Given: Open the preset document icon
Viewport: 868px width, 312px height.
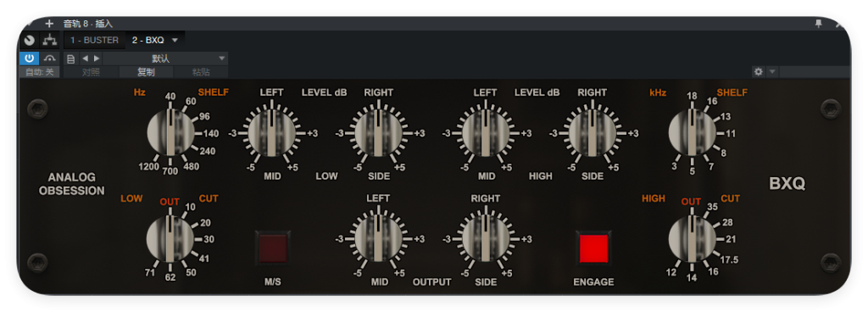Looking at the screenshot, I should pos(71,58).
